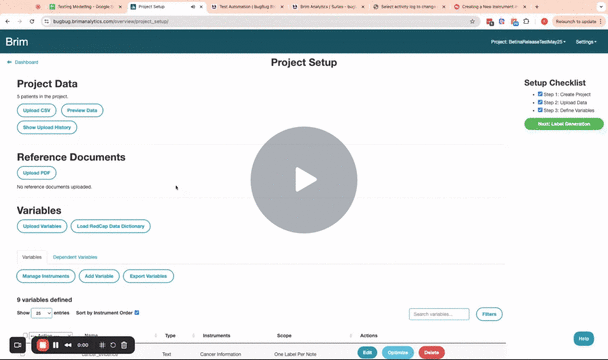608x360 pixels.
Task: Open the Show entries dropdown
Action: point(41,313)
